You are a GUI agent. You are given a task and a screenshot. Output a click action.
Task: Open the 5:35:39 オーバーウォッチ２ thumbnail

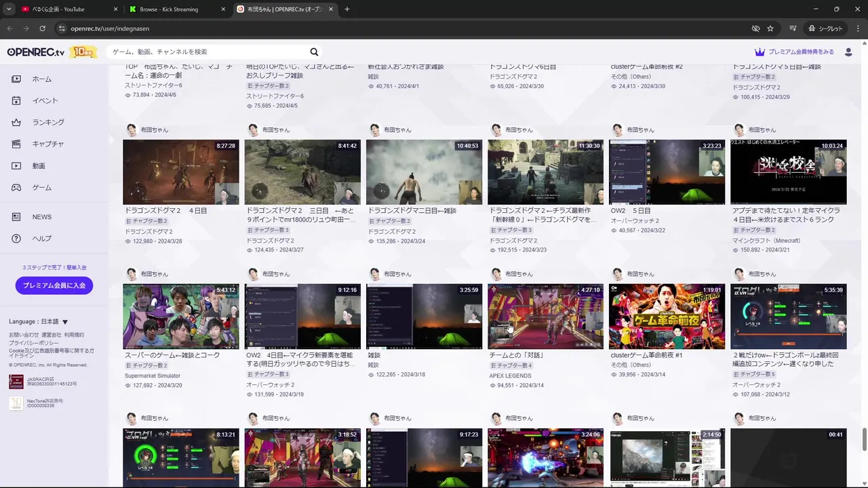click(x=789, y=317)
